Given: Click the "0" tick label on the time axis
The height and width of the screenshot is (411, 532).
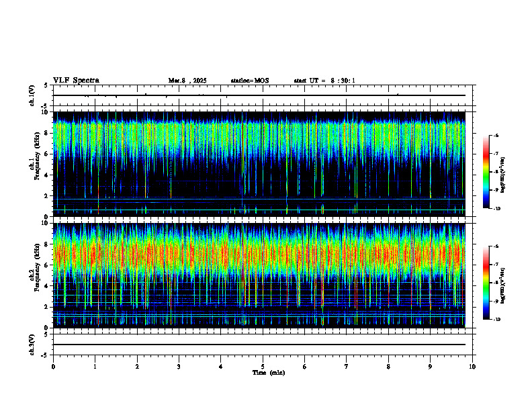Looking at the screenshot, I should [53, 367].
